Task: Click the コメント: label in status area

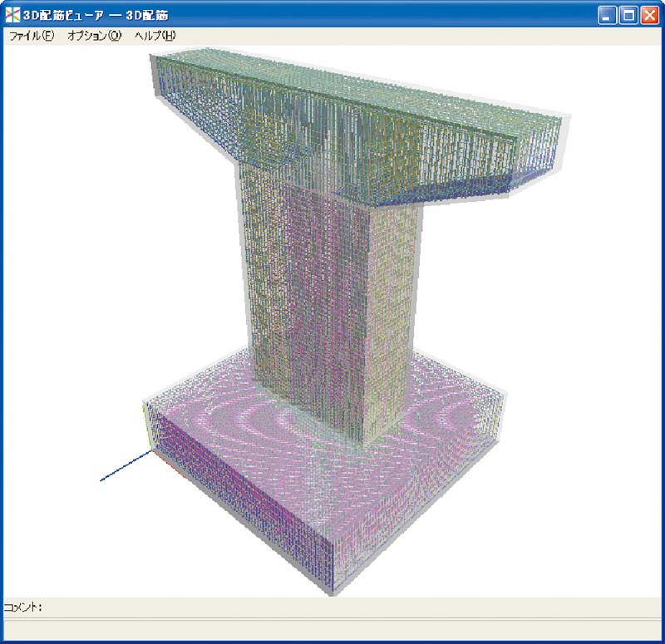Action: [23, 607]
